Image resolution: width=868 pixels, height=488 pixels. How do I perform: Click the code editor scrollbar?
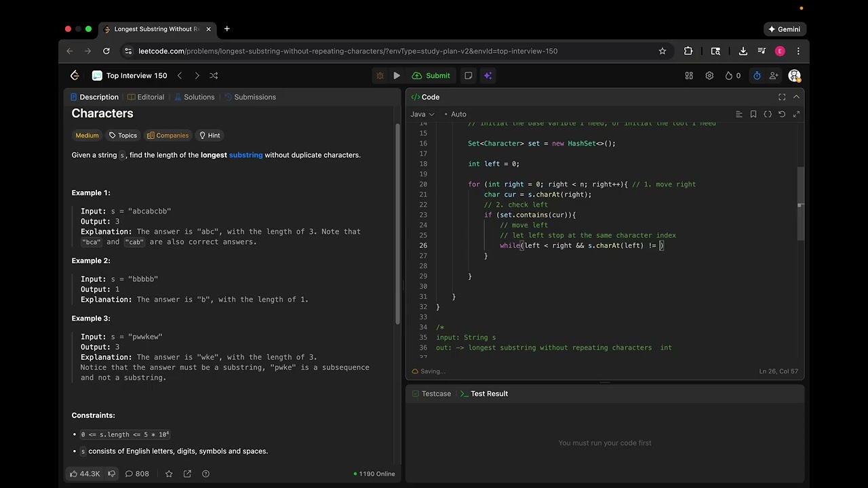click(800, 203)
